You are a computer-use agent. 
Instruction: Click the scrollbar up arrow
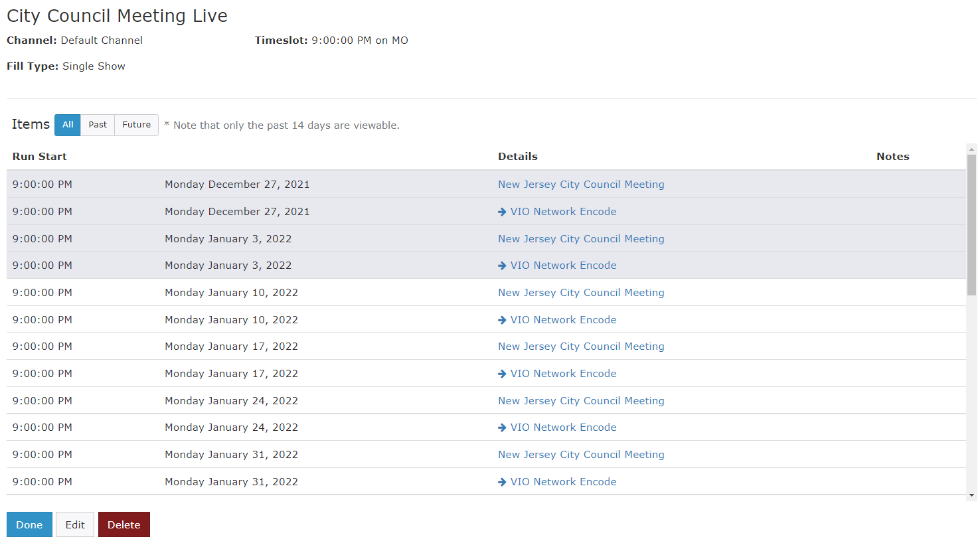pos(971,149)
